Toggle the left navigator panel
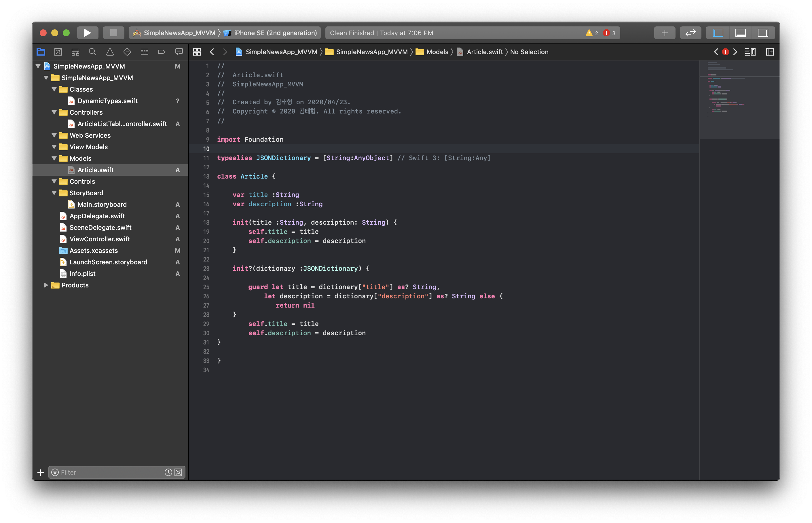Viewport: 812px width, 523px height. 718,33
